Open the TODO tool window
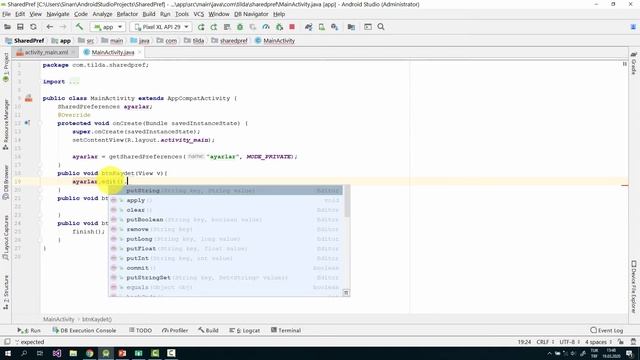The height and width of the screenshot is (360, 640). [140, 330]
